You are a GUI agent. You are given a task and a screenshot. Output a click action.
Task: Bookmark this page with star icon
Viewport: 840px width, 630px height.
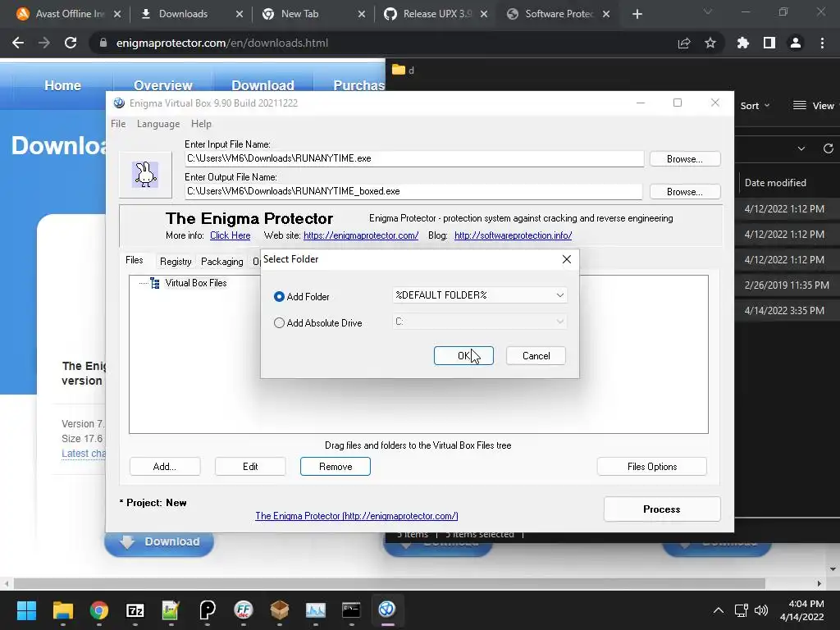[710, 43]
